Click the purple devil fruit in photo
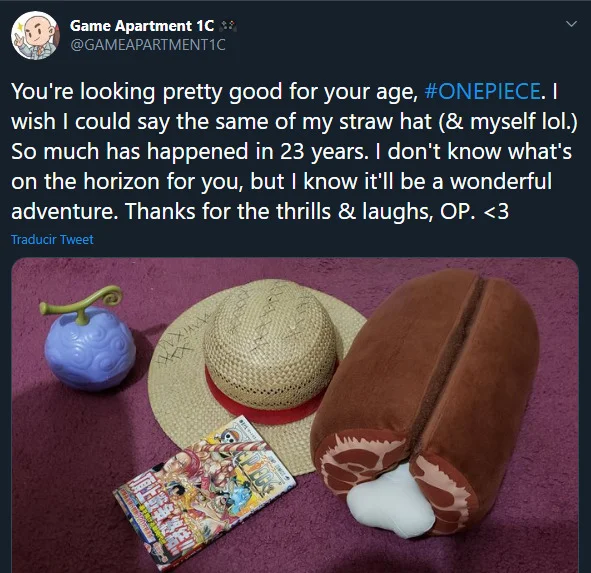The height and width of the screenshot is (573, 591). point(89,346)
